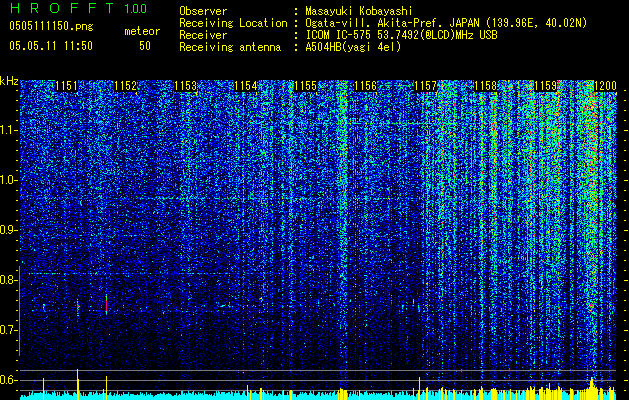Click the 1154 time marker
The width and height of the screenshot is (629, 400).
(246, 86)
